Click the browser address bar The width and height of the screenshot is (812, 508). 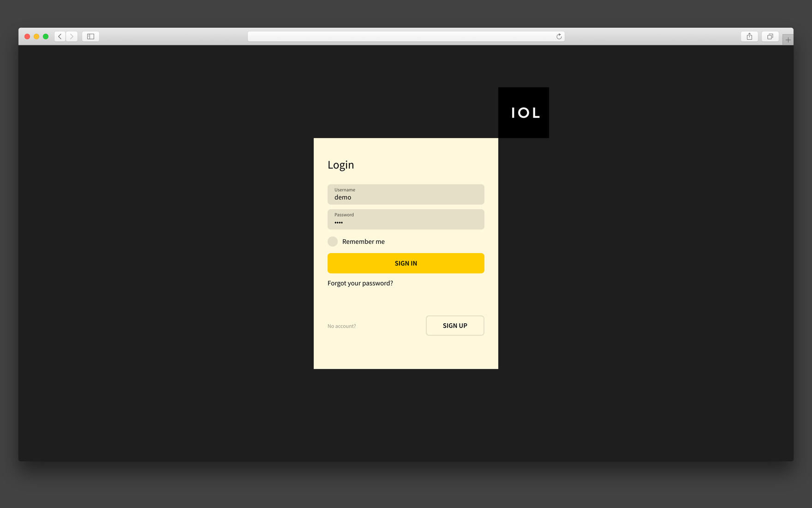pos(401,36)
